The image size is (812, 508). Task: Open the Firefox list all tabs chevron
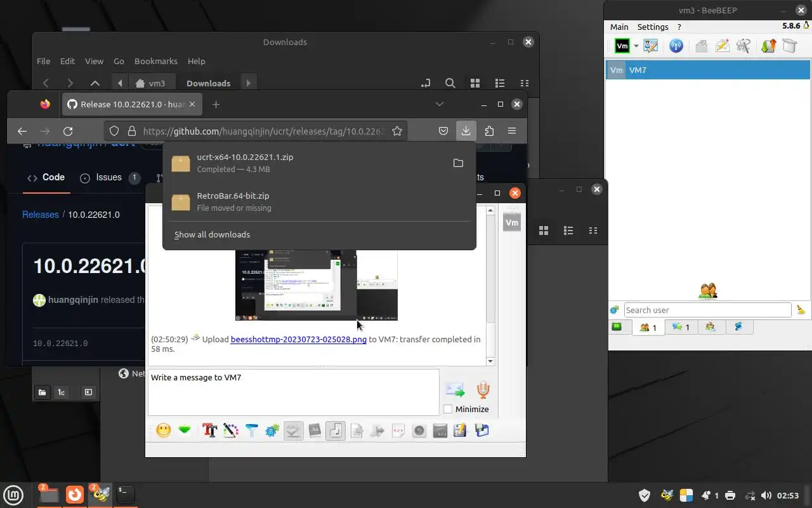[x=439, y=104]
